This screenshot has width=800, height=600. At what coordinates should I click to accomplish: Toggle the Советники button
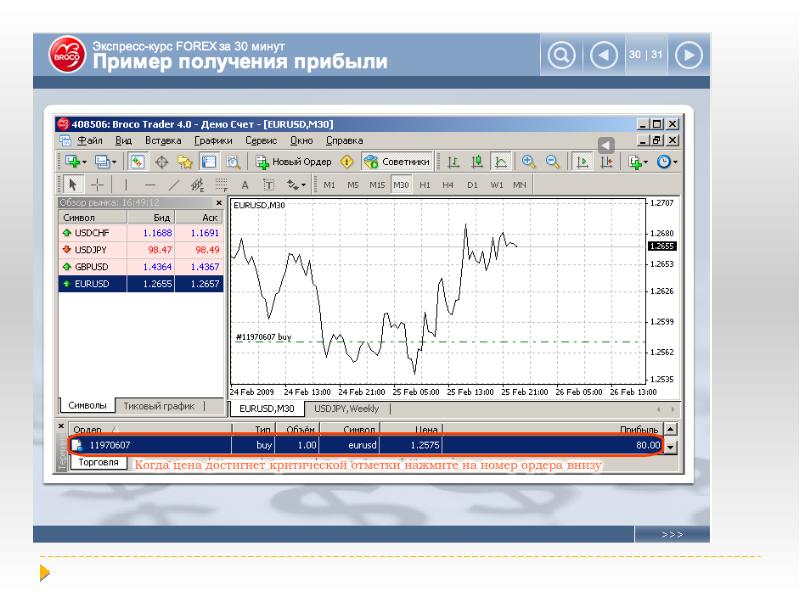coord(397,162)
